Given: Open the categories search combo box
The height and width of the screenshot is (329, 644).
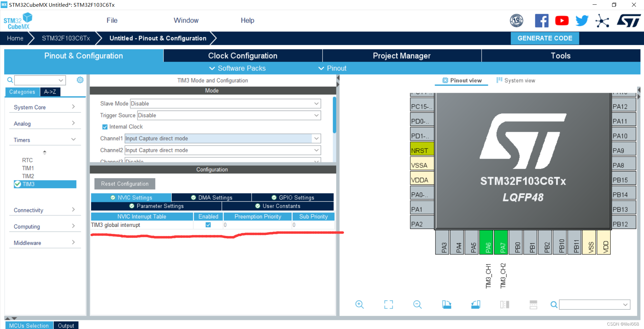Looking at the screenshot, I should coord(40,80).
